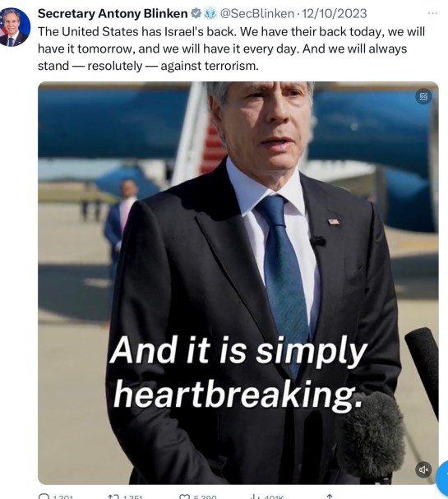Click the 5,390 likes count number
The image size is (448, 499).
click(205, 497)
